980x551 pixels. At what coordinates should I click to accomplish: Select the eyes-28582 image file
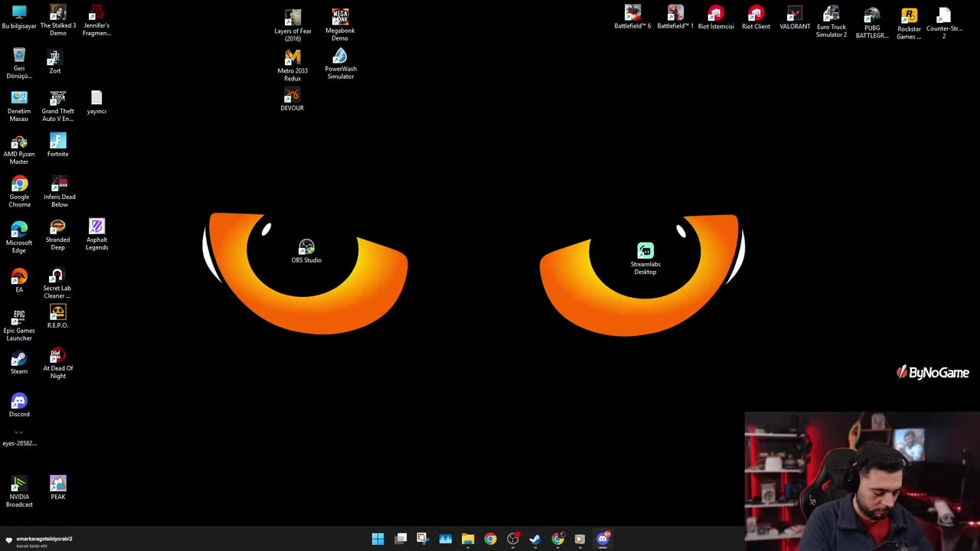pos(19,439)
